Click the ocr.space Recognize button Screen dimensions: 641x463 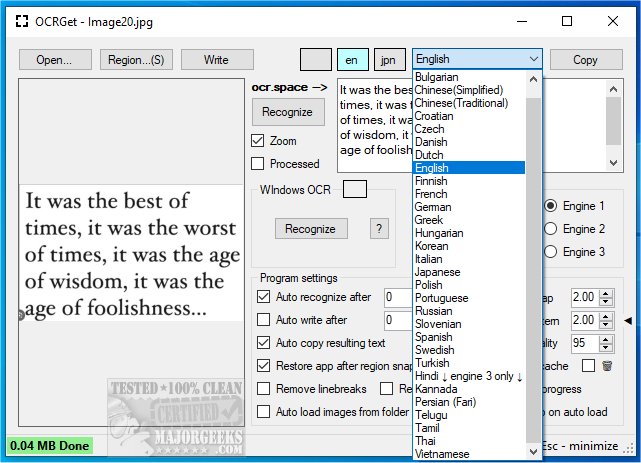[x=288, y=112]
